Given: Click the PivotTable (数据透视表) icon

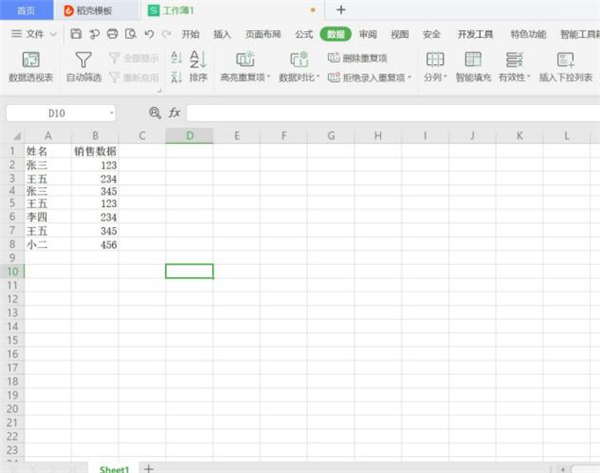Looking at the screenshot, I should click(30, 60).
